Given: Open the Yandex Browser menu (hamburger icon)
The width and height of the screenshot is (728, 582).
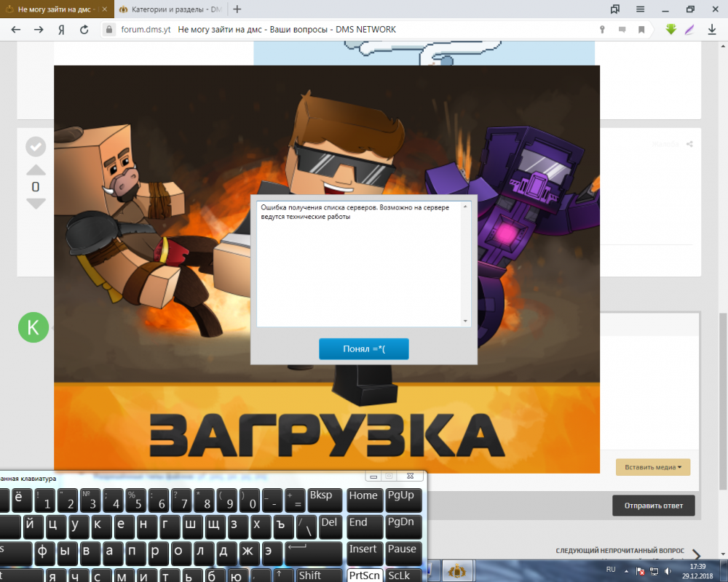Looking at the screenshot, I should (640, 9).
